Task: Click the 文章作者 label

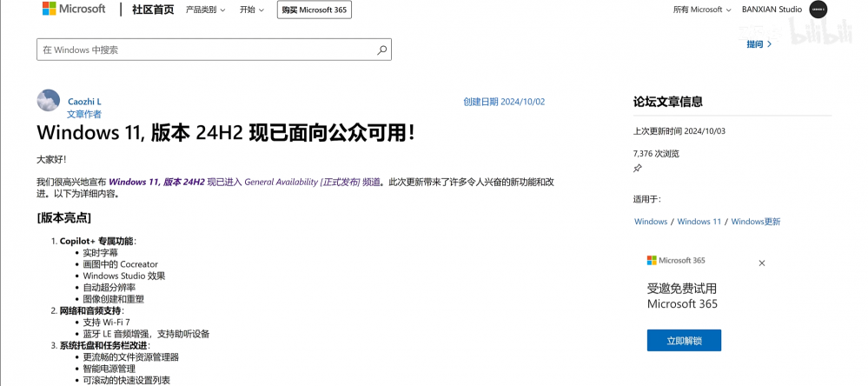Action: (84, 114)
